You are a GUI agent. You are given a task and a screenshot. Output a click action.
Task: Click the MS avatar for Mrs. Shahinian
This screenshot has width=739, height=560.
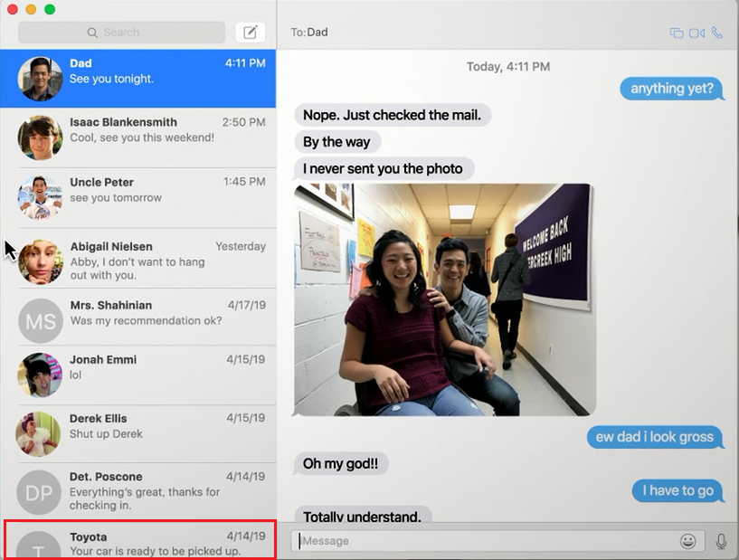(40, 320)
